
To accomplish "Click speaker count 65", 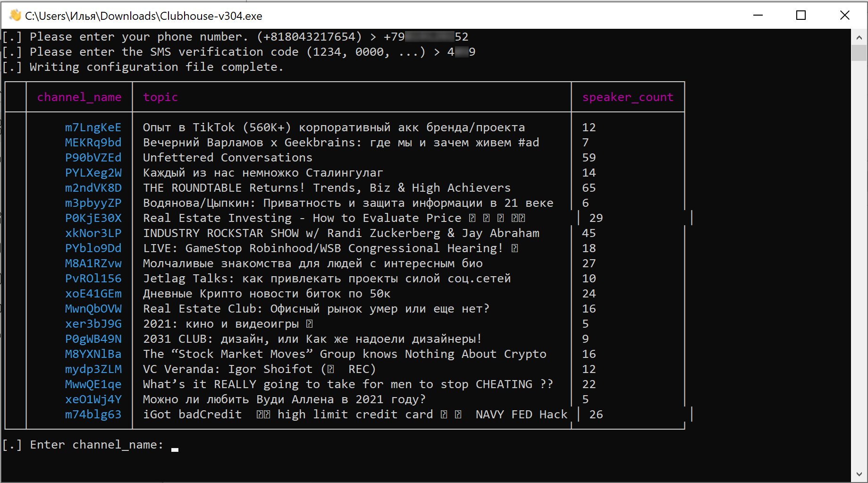I will click(x=589, y=188).
